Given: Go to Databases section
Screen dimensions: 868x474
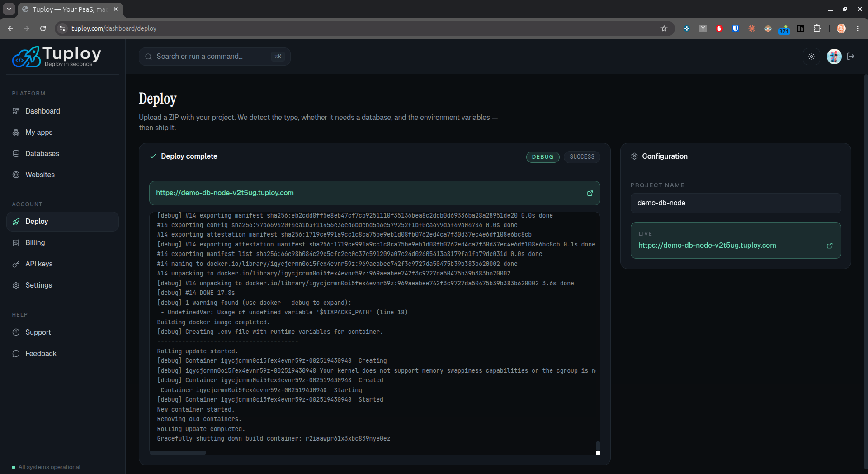Looking at the screenshot, I should (62, 154).
